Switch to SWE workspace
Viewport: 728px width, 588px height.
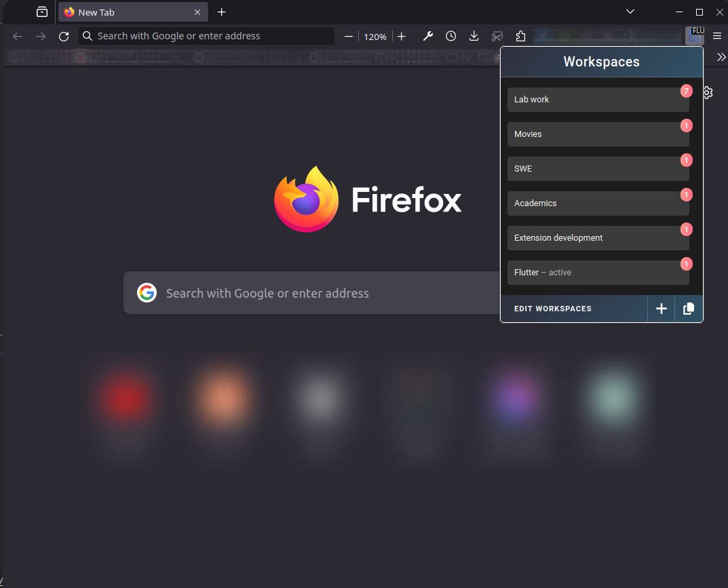(598, 168)
